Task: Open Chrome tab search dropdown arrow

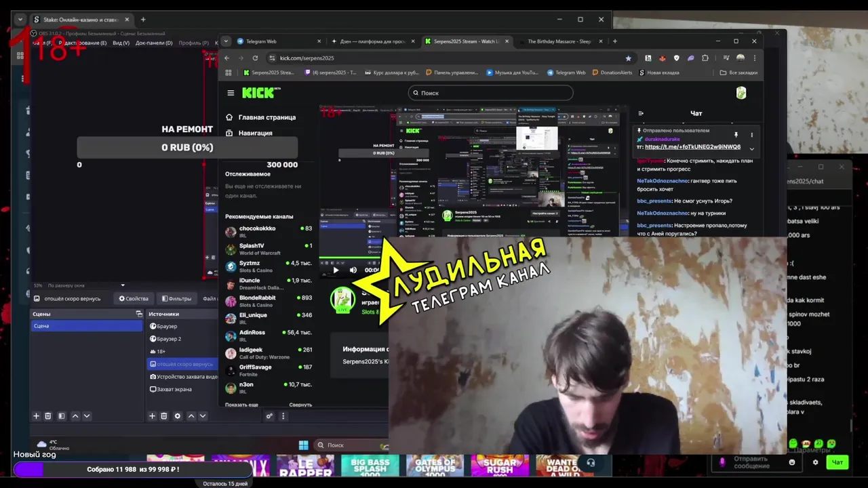Action: (226, 41)
